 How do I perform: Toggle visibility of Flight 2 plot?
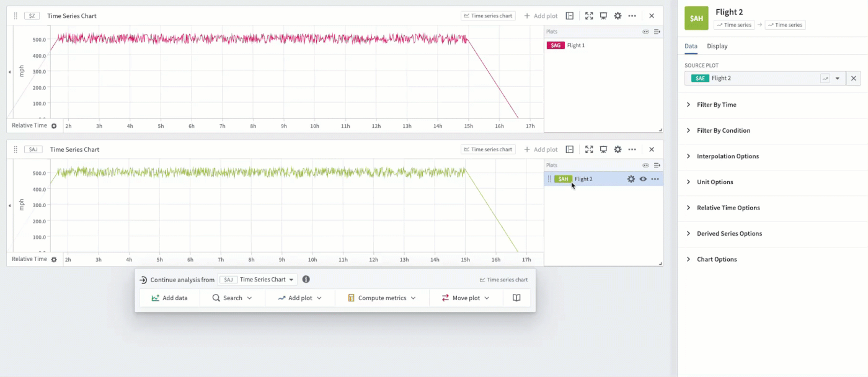[x=643, y=179]
